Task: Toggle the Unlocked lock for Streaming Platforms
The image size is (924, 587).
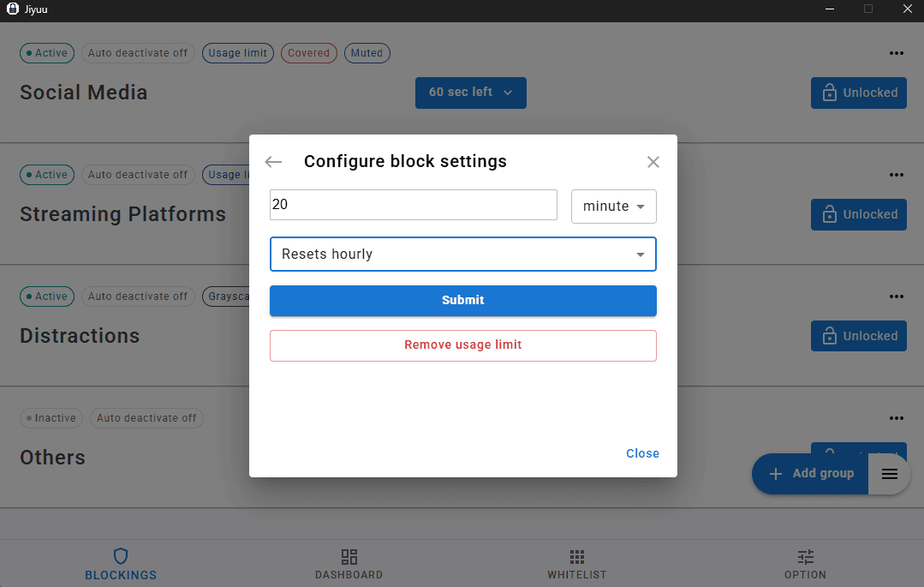Action: (859, 214)
